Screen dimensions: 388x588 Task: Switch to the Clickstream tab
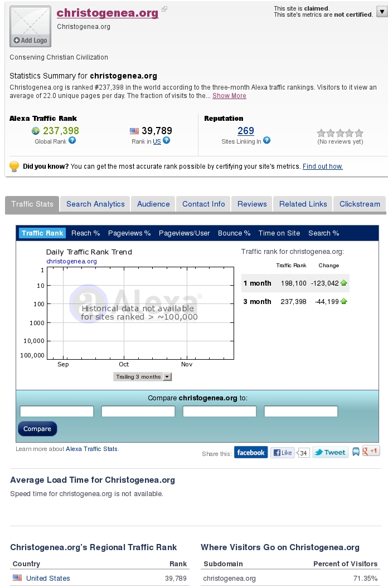pos(360,204)
